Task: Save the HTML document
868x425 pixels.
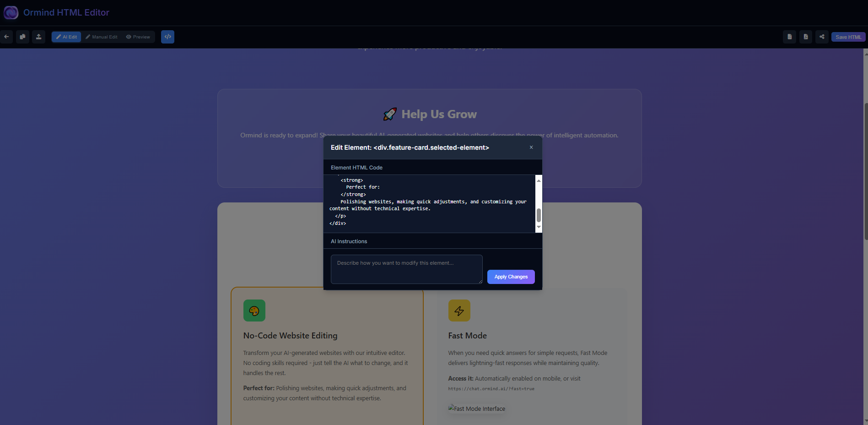Action: pyautogui.click(x=848, y=37)
